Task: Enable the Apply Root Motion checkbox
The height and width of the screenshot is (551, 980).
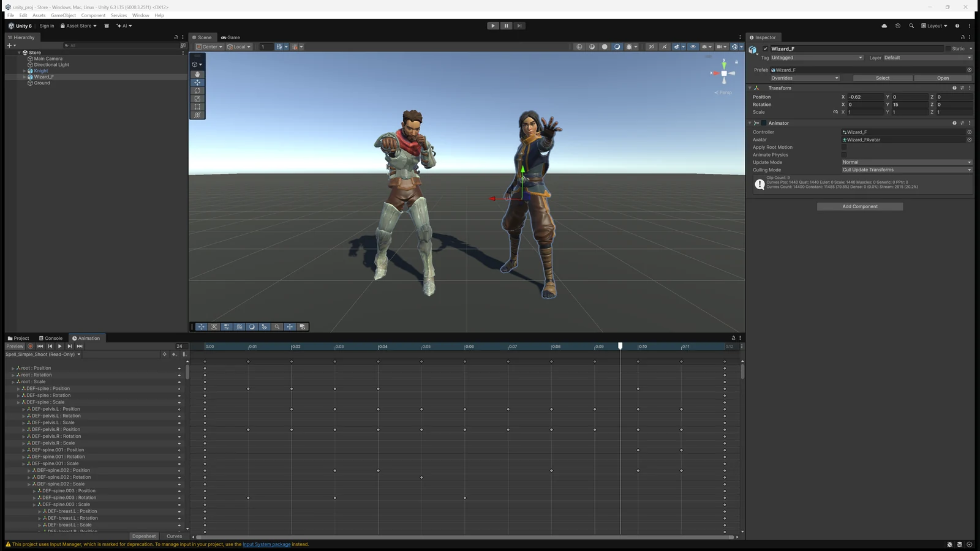Action: click(844, 148)
